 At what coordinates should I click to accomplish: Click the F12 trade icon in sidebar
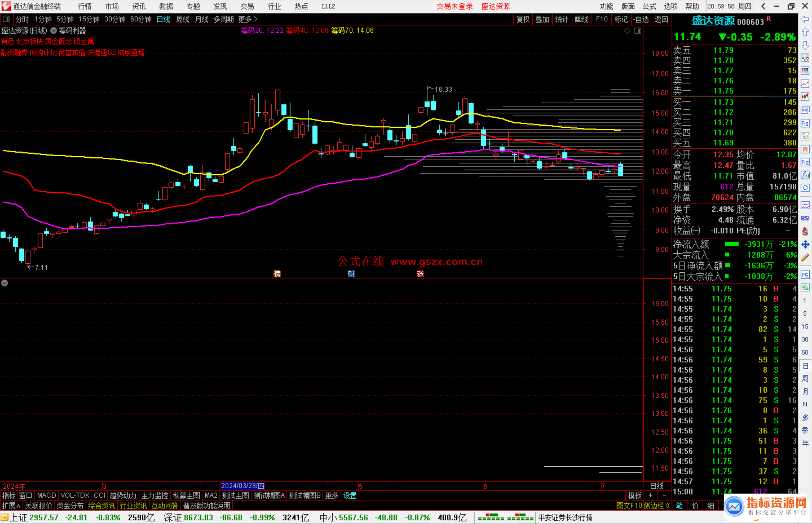[x=805, y=162]
